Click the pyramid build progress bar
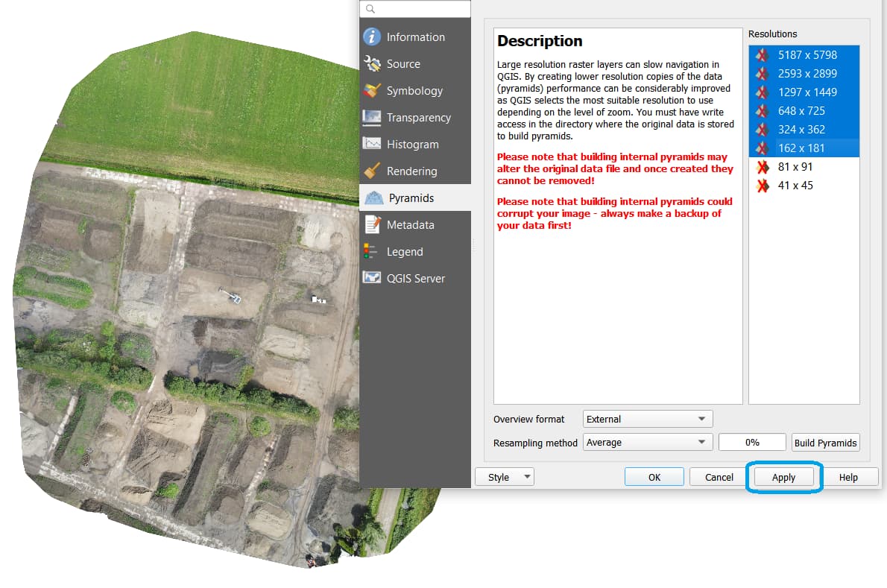Screen dimensions: 887x588 coord(752,443)
